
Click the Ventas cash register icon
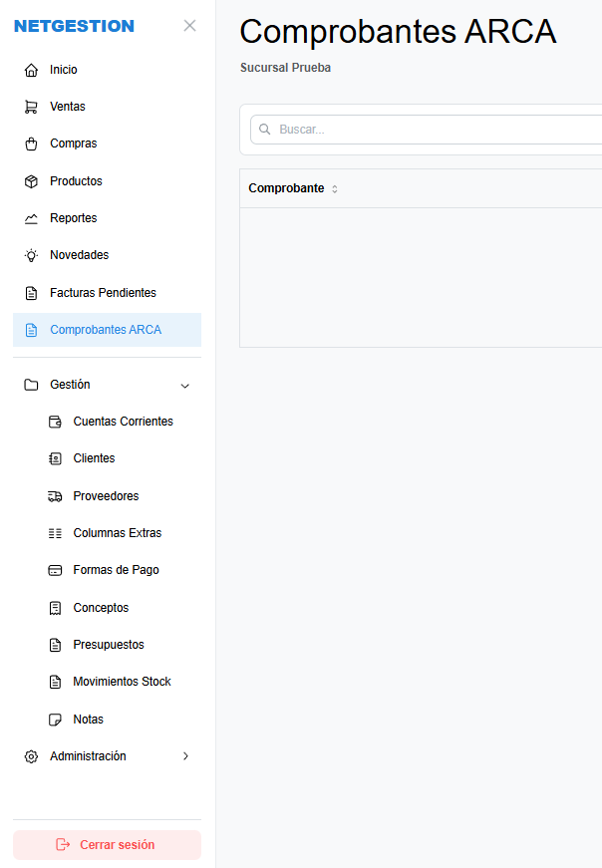pyautogui.click(x=30, y=106)
